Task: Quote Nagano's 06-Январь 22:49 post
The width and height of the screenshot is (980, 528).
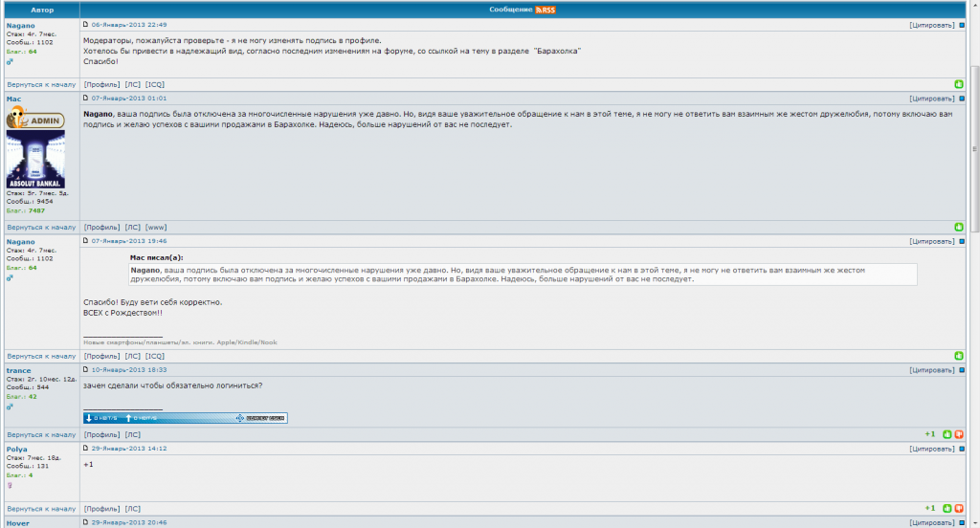Action: point(932,25)
